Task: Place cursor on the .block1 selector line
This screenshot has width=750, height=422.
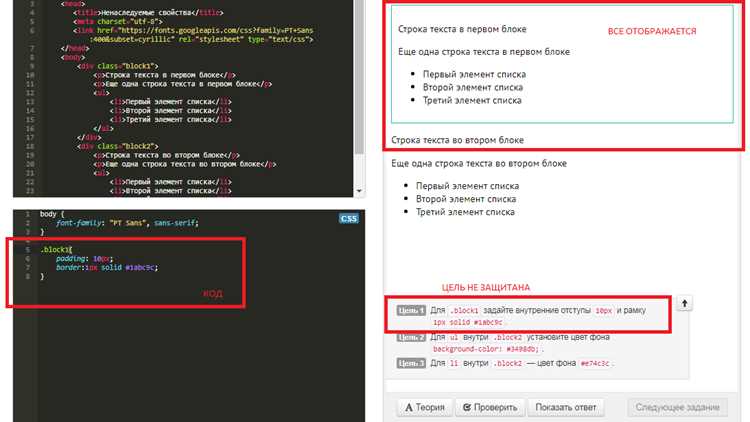Action: point(56,249)
